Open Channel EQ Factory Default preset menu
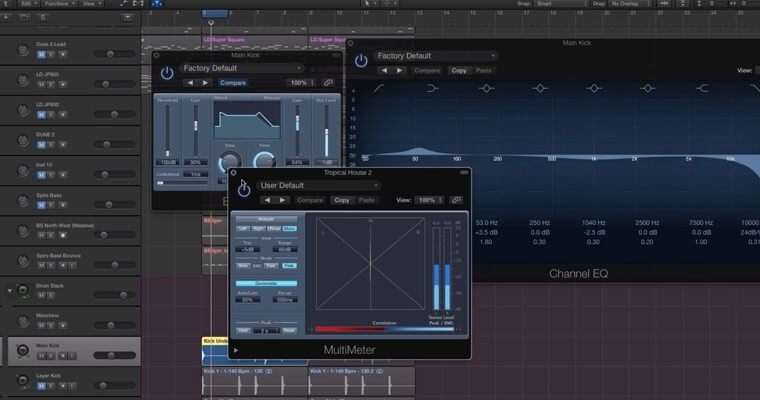760x400 pixels. click(435, 56)
